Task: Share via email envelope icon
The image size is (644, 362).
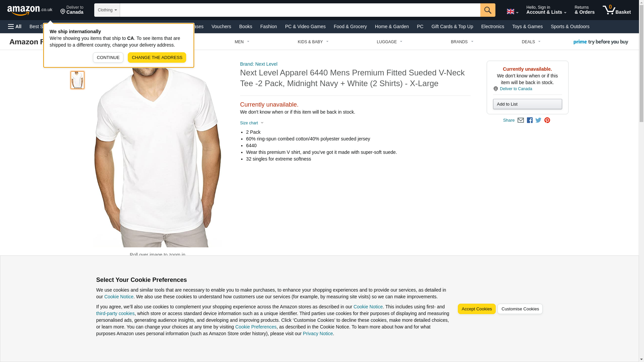Action: tap(521, 120)
